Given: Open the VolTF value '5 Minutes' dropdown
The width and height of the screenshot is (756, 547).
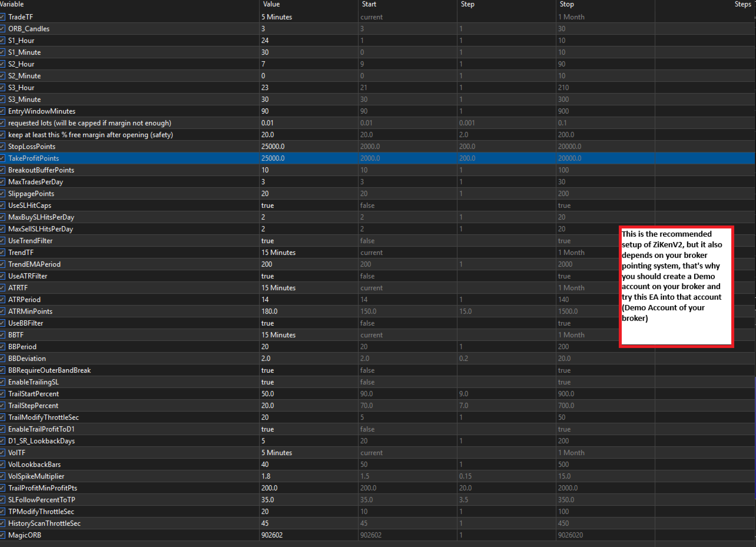Looking at the screenshot, I should pos(308,453).
